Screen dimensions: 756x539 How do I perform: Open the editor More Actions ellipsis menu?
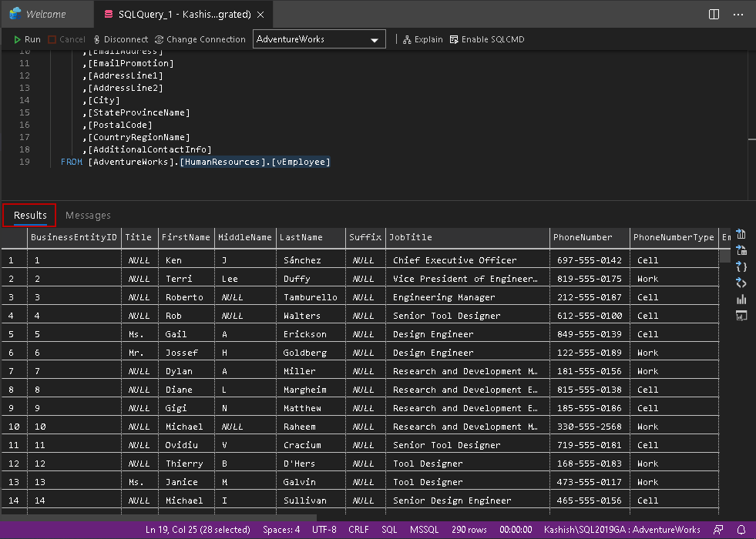click(x=738, y=14)
